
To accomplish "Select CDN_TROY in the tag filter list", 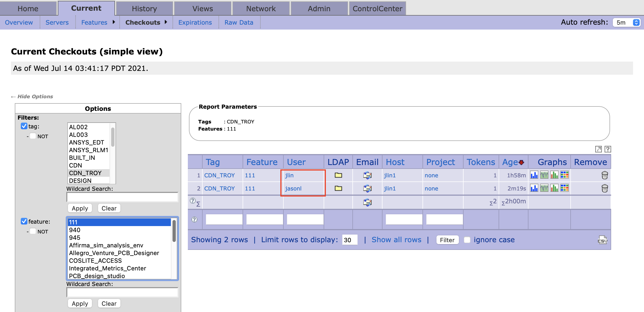I will coord(85,173).
